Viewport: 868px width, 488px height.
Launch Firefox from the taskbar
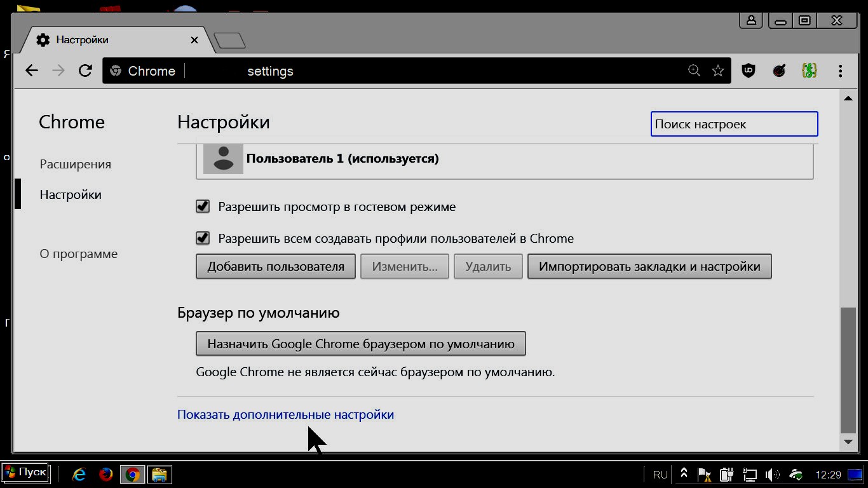coord(106,474)
